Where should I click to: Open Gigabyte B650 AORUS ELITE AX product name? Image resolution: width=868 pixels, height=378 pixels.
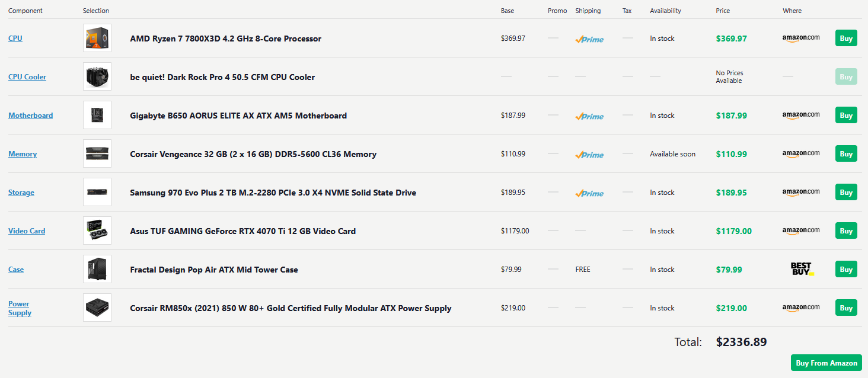[x=238, y=116]
